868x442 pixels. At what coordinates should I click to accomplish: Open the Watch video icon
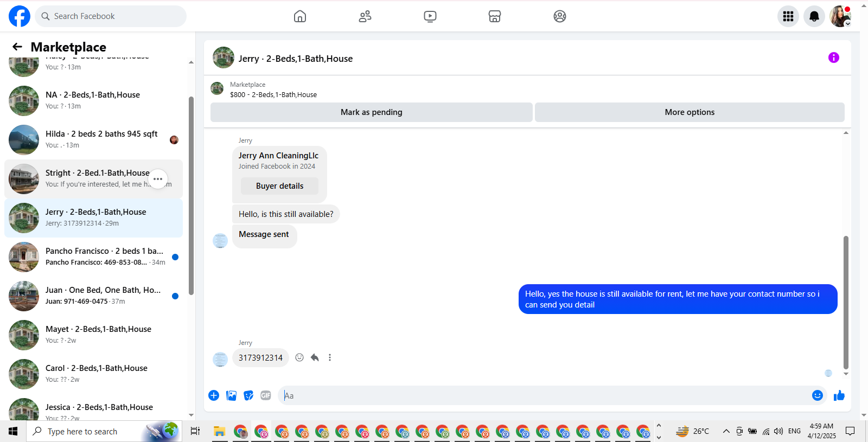coord(430,16)
